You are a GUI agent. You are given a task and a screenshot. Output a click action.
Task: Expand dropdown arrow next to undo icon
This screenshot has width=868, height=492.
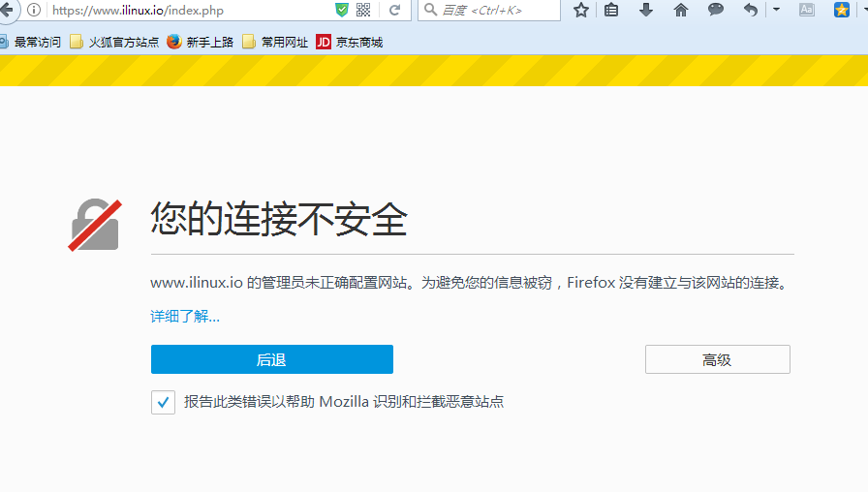pyautogui.click(x=776, y=10)
